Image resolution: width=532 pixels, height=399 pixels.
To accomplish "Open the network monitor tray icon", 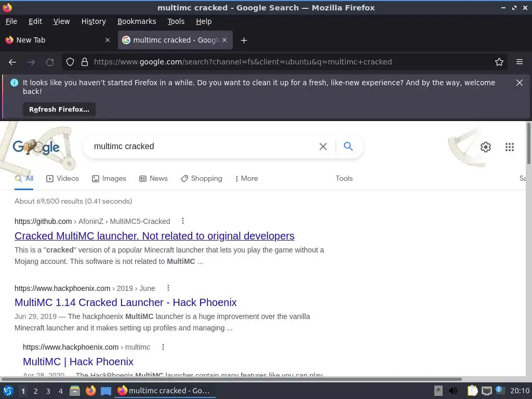I will pos(486,391).
